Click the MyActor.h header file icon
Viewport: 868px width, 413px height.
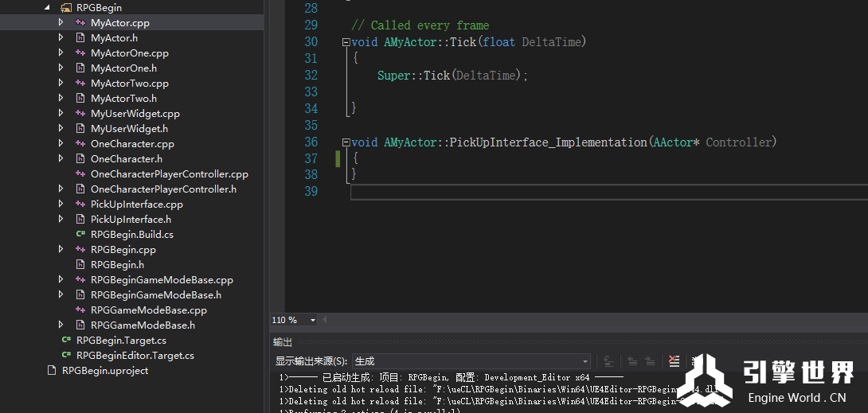80,38
